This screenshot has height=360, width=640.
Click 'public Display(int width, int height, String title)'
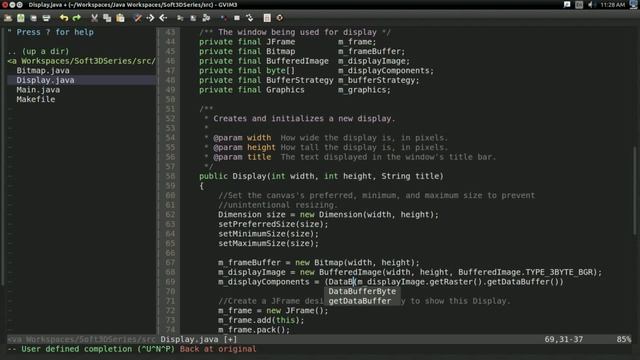click(x=321, y=176)
